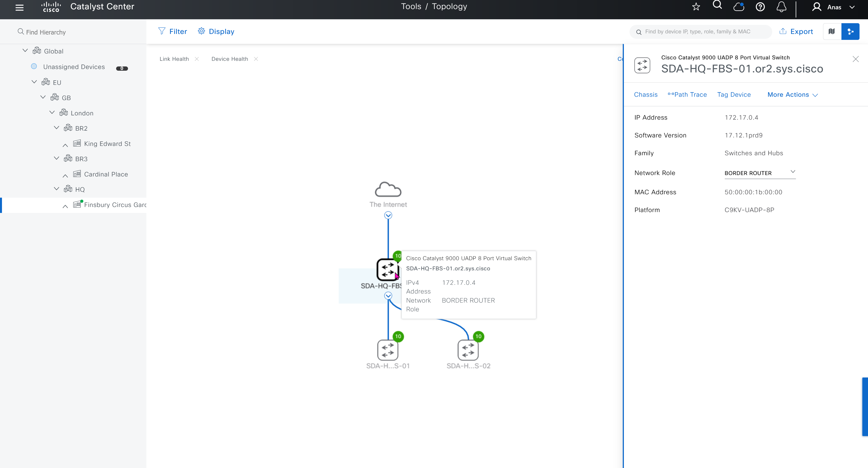This screenshot has width=868, height=468.
Task: Open the hamburger navigation menu
Action: pyautogui.click(x=19, y=7)
